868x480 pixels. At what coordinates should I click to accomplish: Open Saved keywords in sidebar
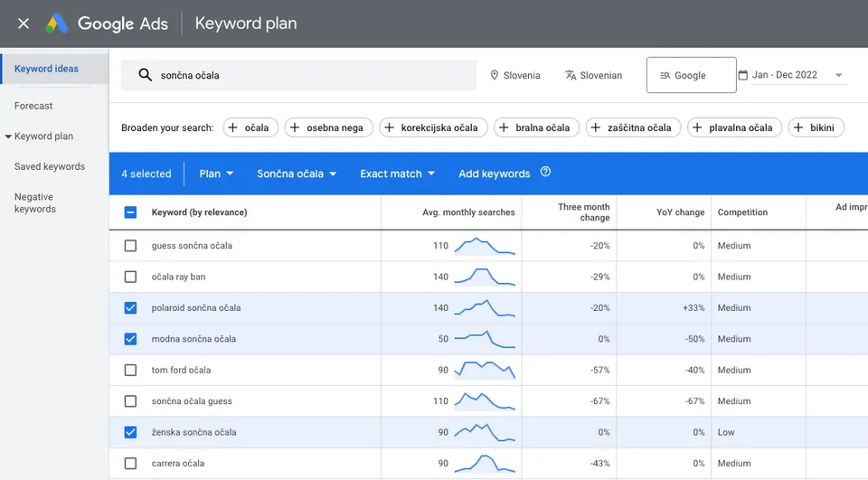click(x=49, y=166)
